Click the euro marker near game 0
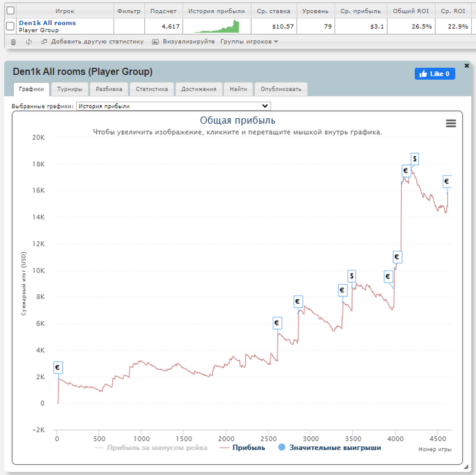Viewport: 476px width, 475px height. [x=58, y=368]
